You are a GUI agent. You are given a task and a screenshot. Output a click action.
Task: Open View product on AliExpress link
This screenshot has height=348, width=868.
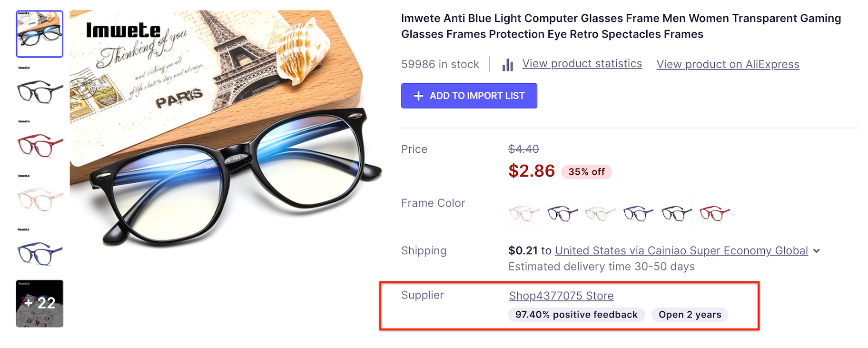click(728, 64)
